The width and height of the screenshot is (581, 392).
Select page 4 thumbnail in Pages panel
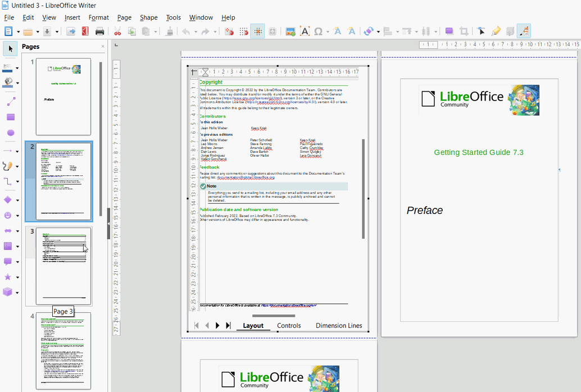[63, 350]
